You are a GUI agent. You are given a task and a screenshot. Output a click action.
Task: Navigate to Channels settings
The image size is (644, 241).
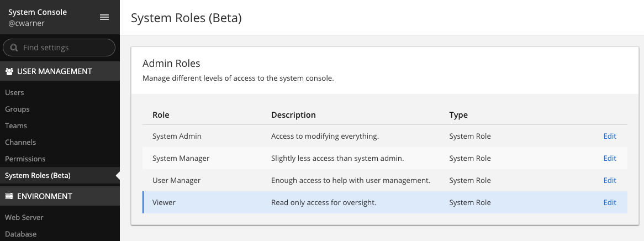click(x=20, y=143)
